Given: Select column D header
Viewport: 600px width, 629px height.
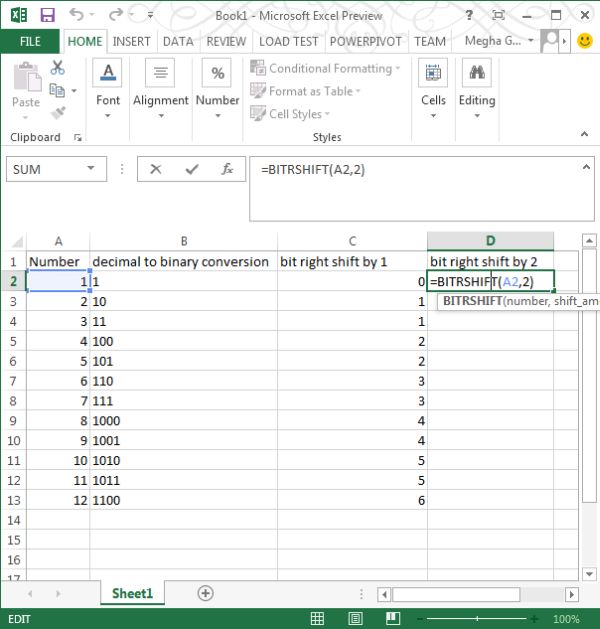Looking at the screenshot, I should pos(490,241).
